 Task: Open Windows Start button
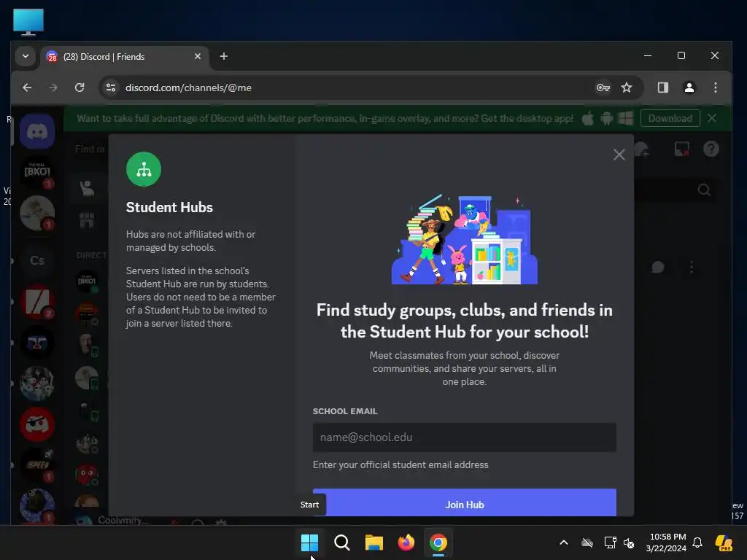point(309,542)
